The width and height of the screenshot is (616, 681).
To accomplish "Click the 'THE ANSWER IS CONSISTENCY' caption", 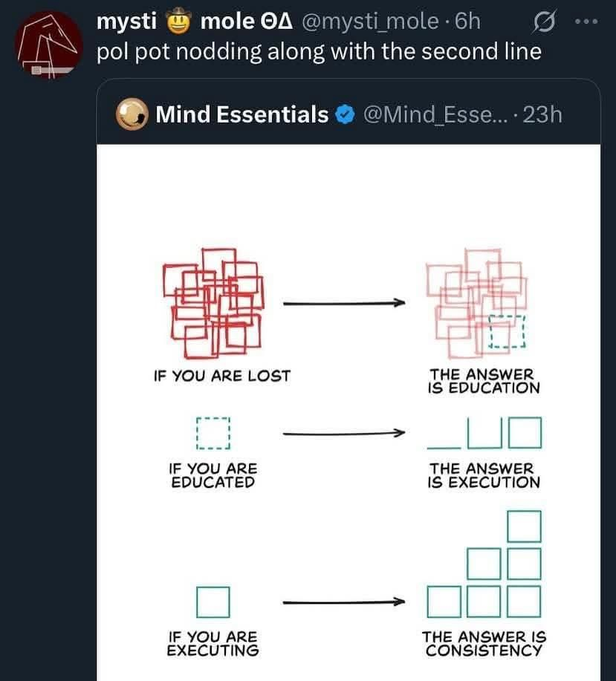I will [x=484, y=644].
